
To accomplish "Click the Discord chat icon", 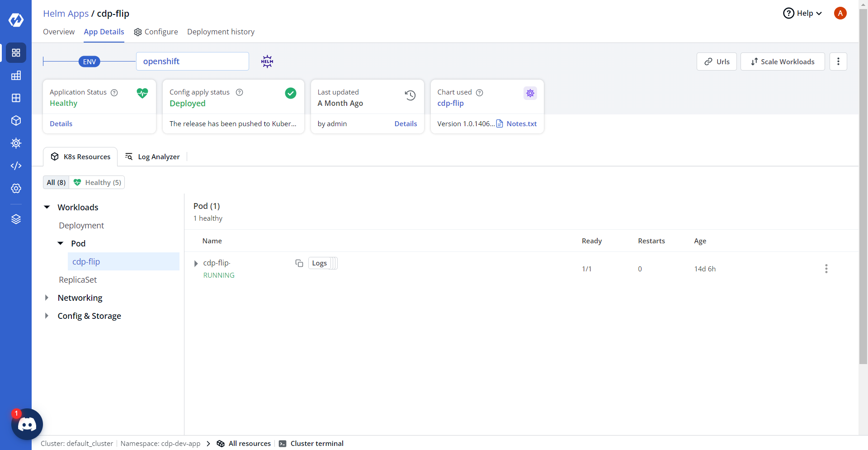I will tap(27, 424).
